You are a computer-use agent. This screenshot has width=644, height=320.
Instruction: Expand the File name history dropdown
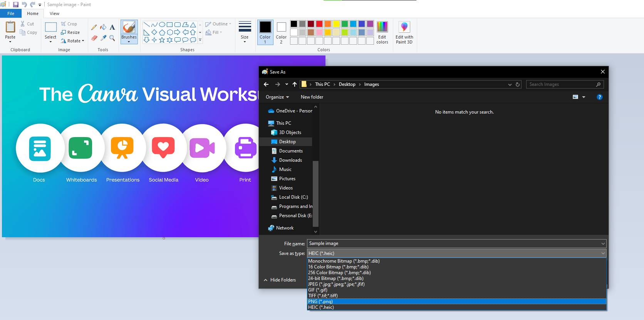[603, 243]
